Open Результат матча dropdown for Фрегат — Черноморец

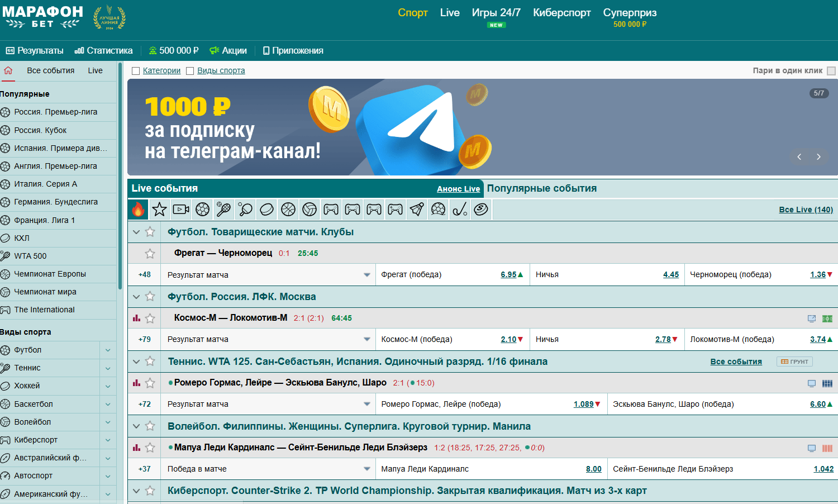[x=269, y=275]
